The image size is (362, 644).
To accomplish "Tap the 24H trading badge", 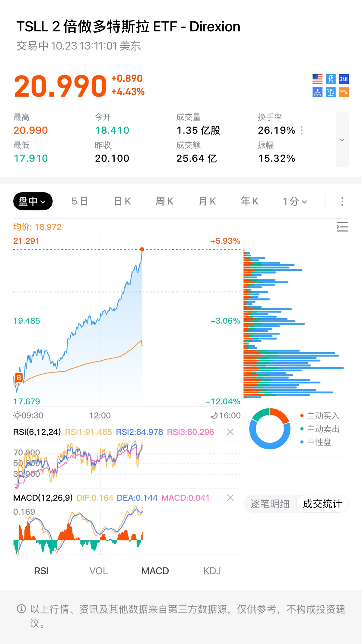I will pyautogui.click(x=344, y=79).
